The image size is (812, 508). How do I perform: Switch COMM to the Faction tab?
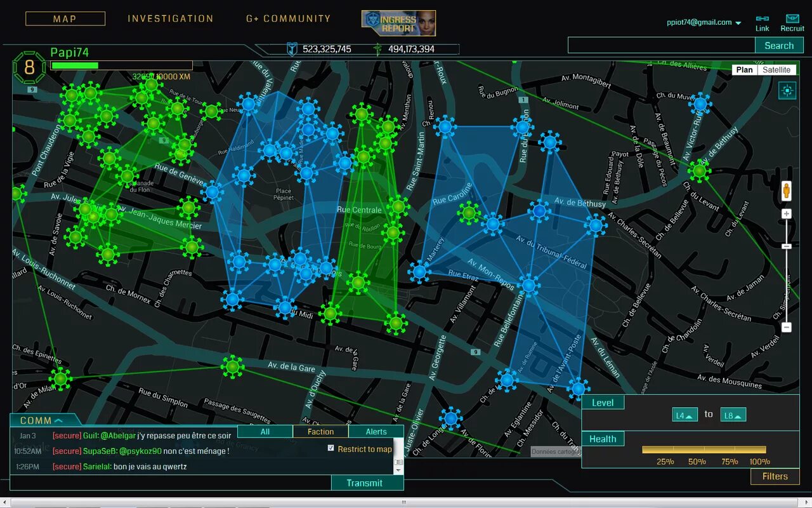click(320, 432)
